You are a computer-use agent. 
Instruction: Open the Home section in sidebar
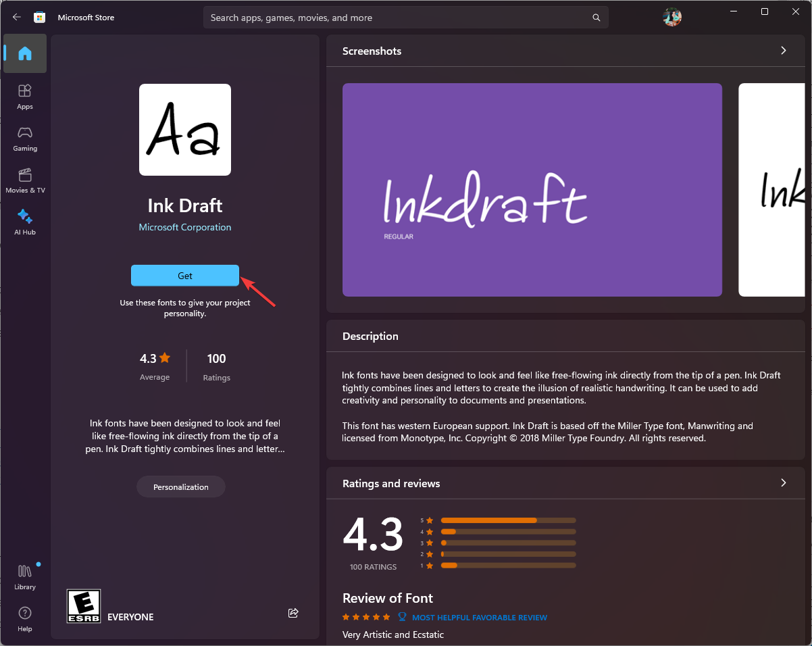point(25,53)
